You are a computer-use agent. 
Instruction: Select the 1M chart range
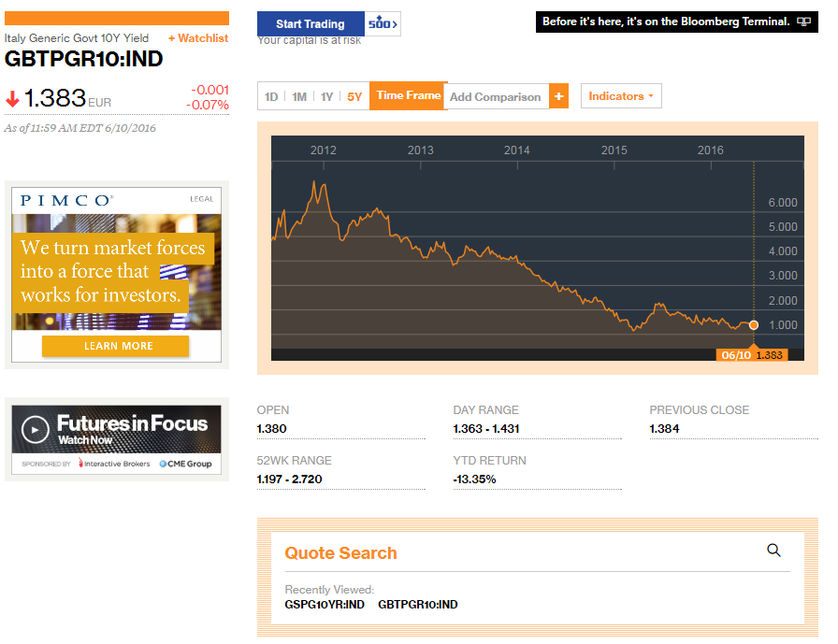299,96
